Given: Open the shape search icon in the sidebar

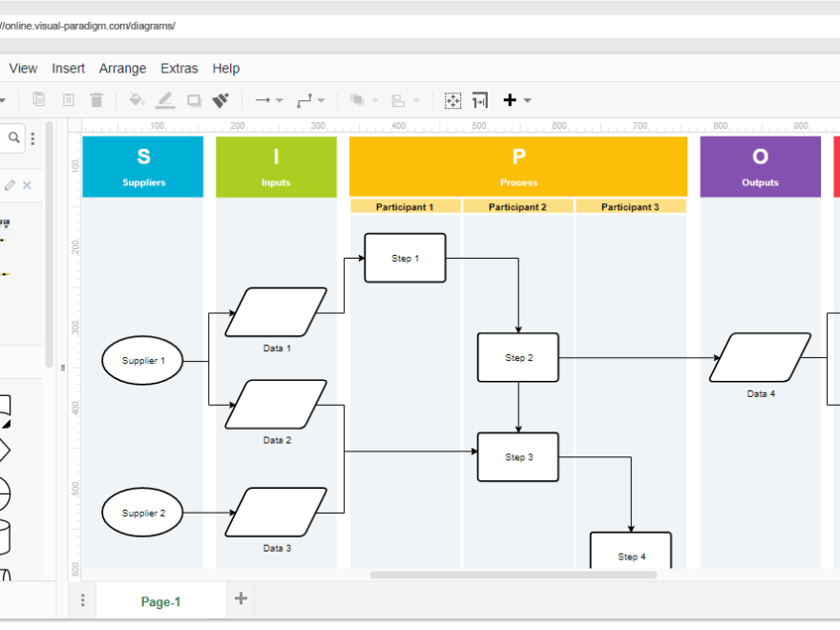Looking at the screenshot, I should [13, 137].
